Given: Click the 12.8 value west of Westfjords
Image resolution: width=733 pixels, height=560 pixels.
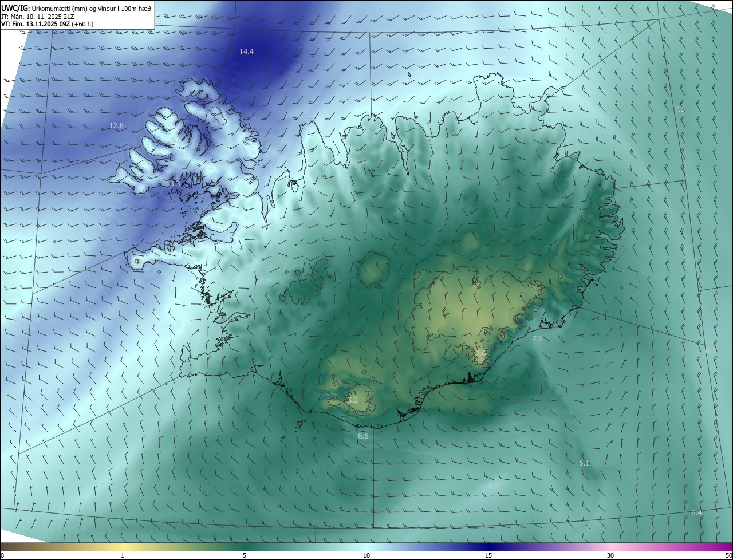Looking at the screenshot, I should tap(116, 125).
